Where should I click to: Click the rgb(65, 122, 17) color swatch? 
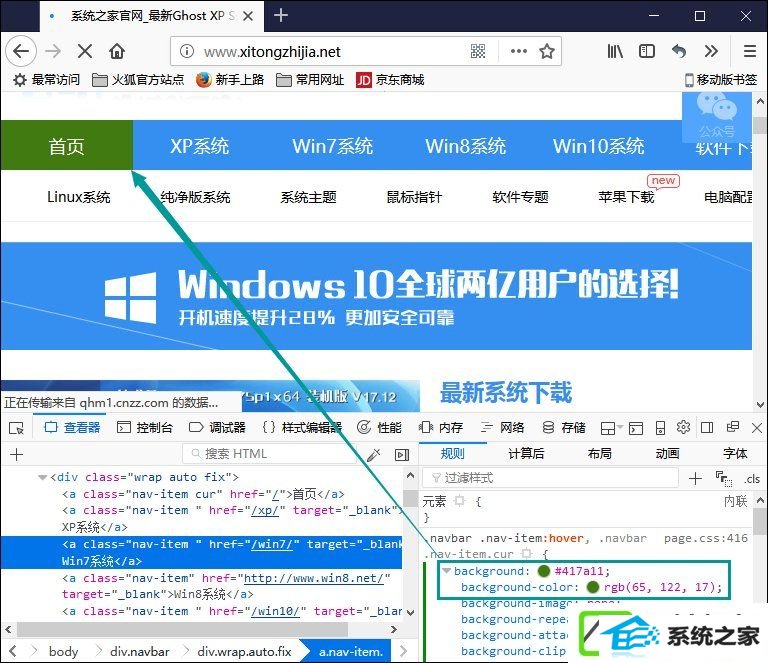pyautogui.click(x=593, y=587)
